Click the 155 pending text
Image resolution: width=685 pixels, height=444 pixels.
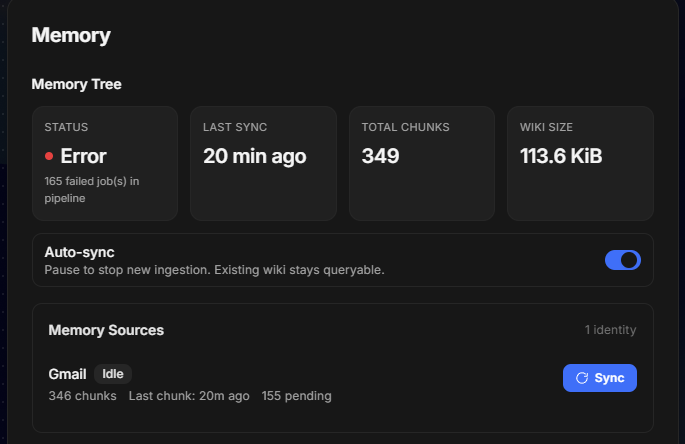[x=296, y=396]
